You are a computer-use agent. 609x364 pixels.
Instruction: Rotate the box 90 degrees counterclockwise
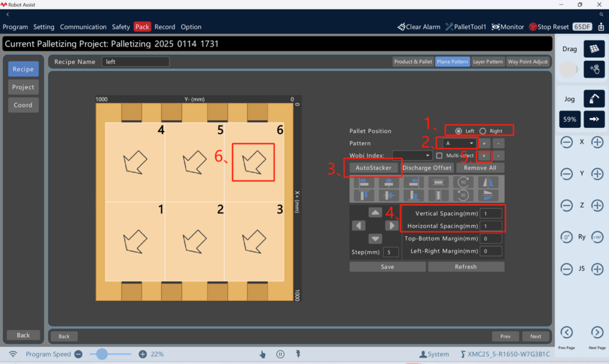pyautogui.click(x=463, y=195)
